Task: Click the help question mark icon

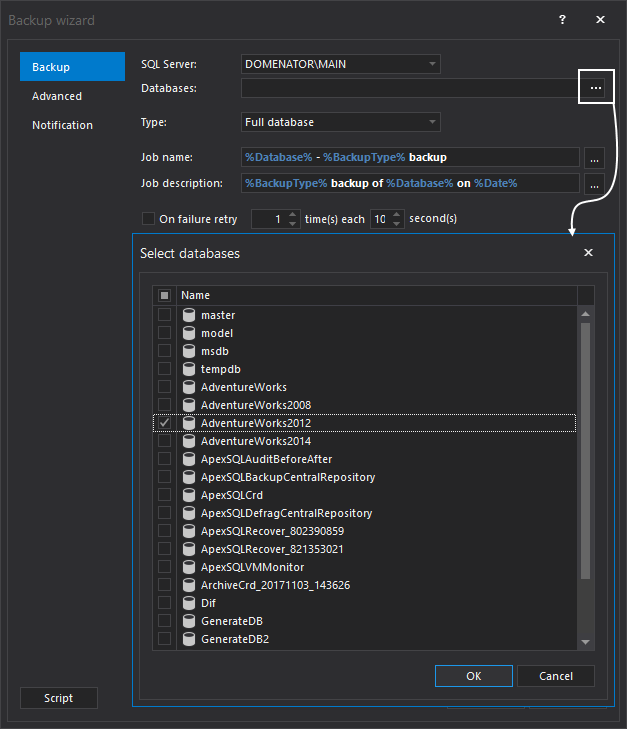Action: pos(562,20)
